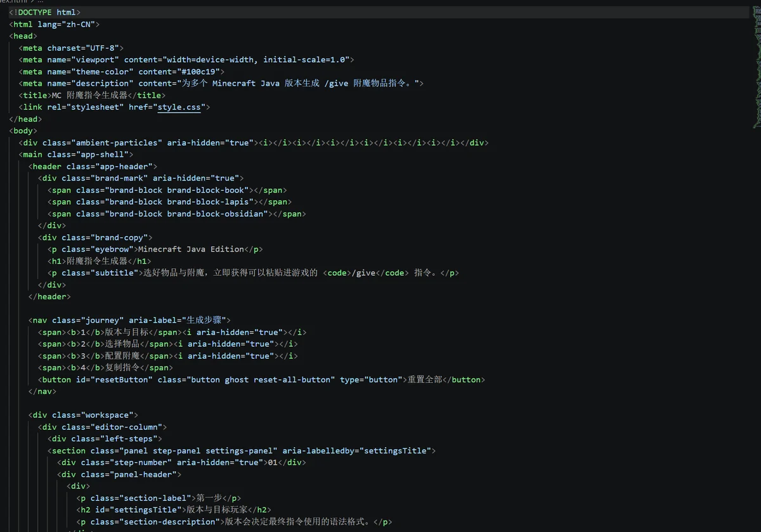Click the span line 版本与目标
The height and width of the screenshot is (532, 761).
[172, 332]
